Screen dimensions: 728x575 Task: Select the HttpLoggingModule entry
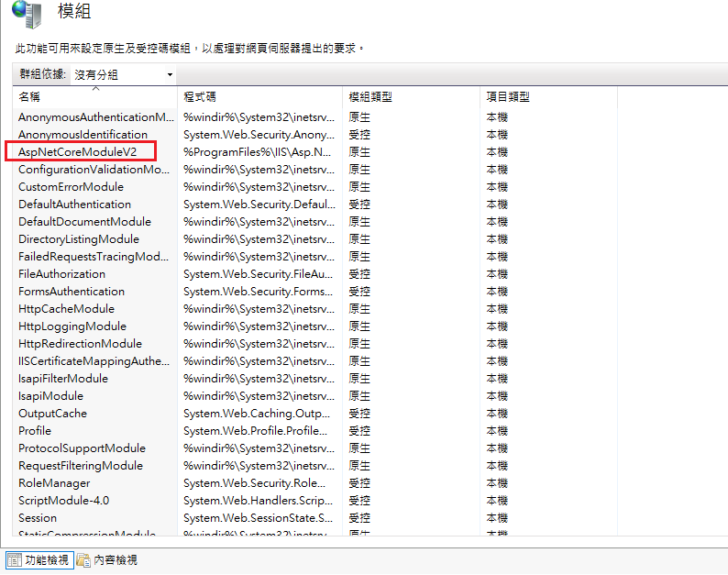click(72, 326)
